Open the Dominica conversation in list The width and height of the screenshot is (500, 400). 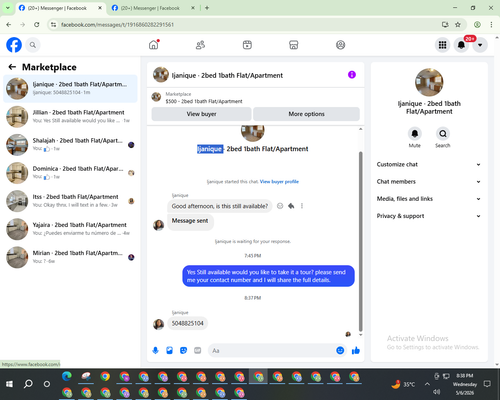click(x=70, y=173)
